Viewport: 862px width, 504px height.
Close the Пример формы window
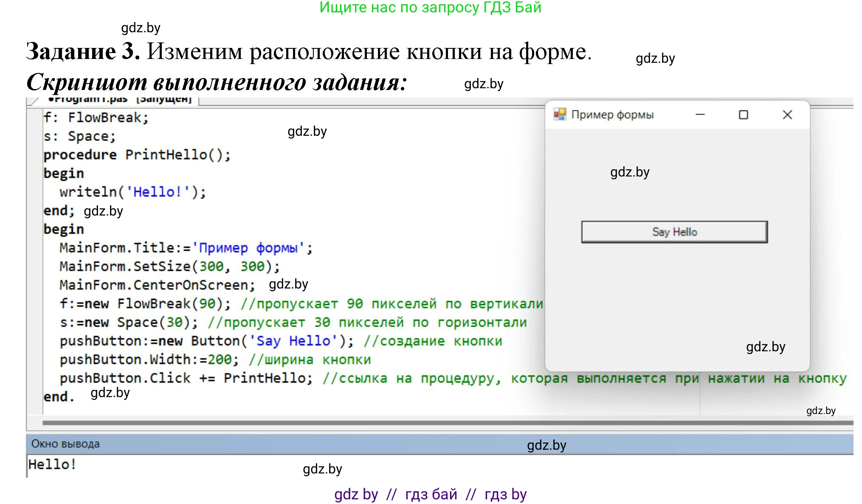(787, 115)
